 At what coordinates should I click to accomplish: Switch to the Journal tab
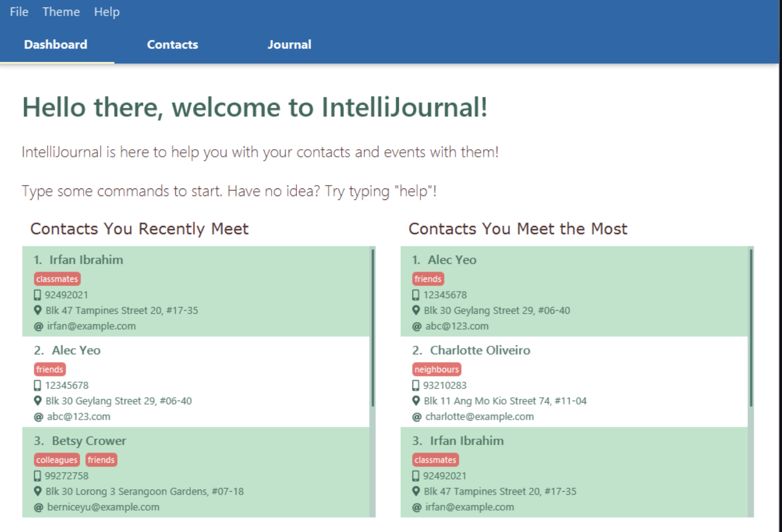289,44
